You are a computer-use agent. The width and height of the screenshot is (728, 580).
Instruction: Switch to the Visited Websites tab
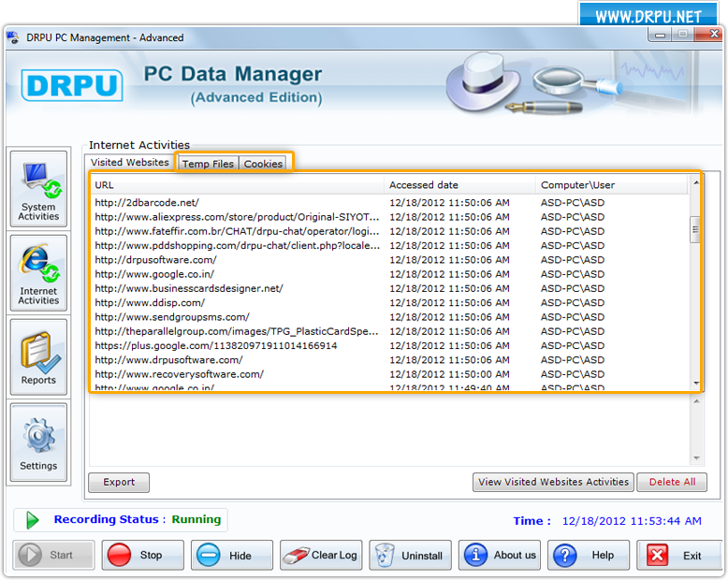pos(129,163)
